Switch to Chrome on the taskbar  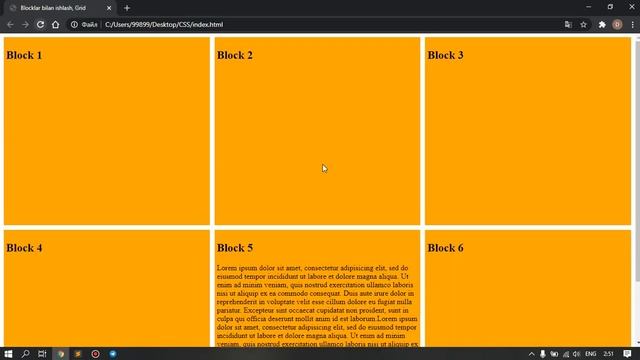coord(61,354)
